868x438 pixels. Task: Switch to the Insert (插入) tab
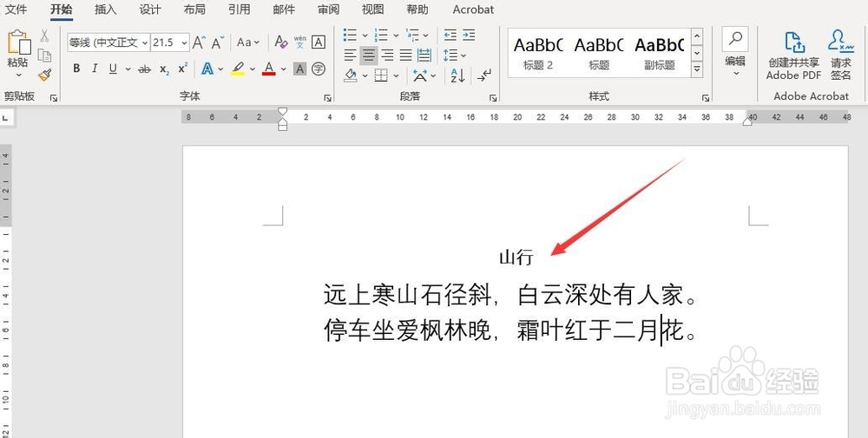pos(105,9)
